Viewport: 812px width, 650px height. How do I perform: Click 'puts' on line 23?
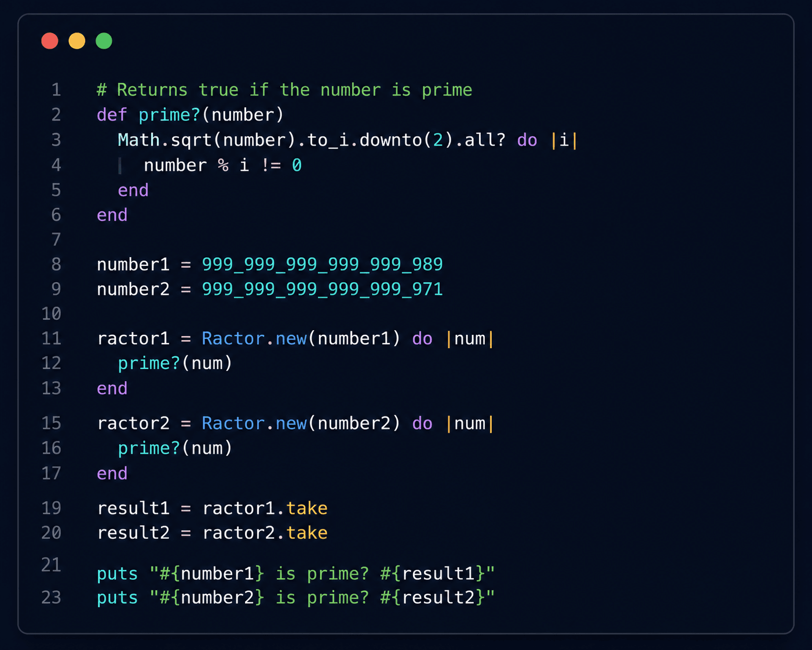(x=118, y=597)
